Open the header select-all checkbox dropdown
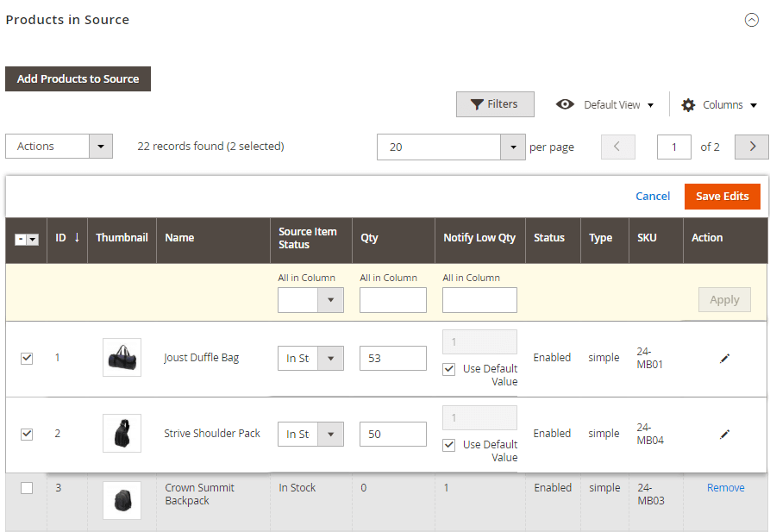Image resolution: width=770 pixels, height=532 pixels. [33, 239]
